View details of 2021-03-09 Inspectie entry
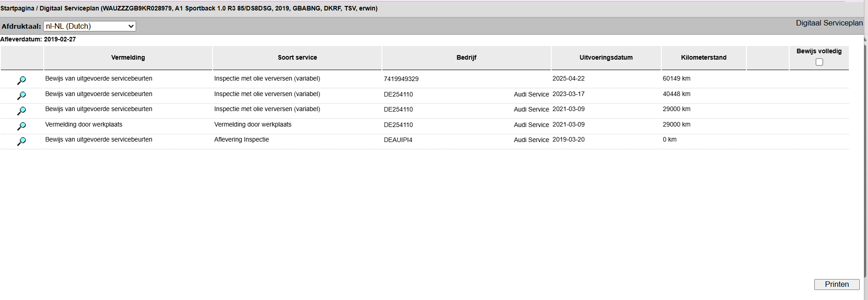The height and width of the screenshot is (300, 868). 21,111
